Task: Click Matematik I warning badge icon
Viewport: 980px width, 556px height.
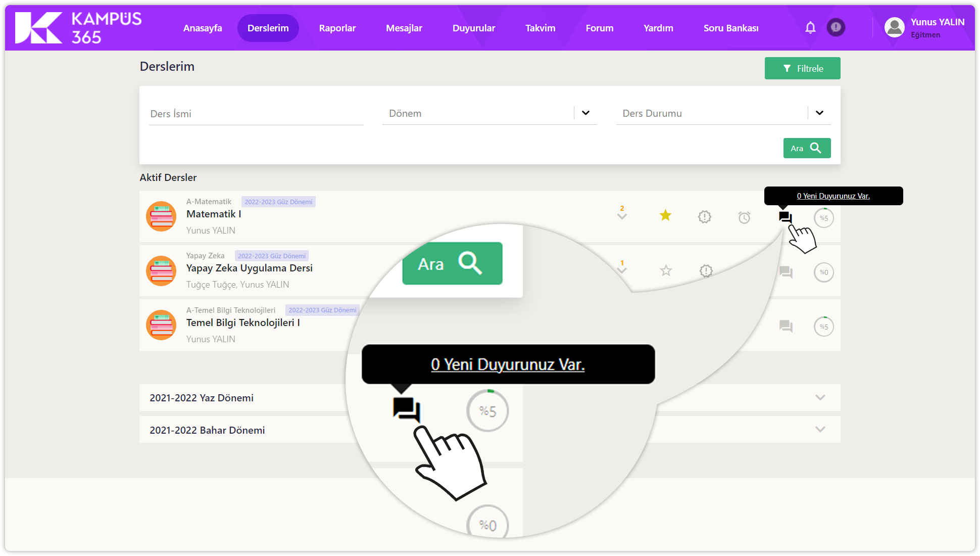Action: pyautogui.click(x=705, y=217)
